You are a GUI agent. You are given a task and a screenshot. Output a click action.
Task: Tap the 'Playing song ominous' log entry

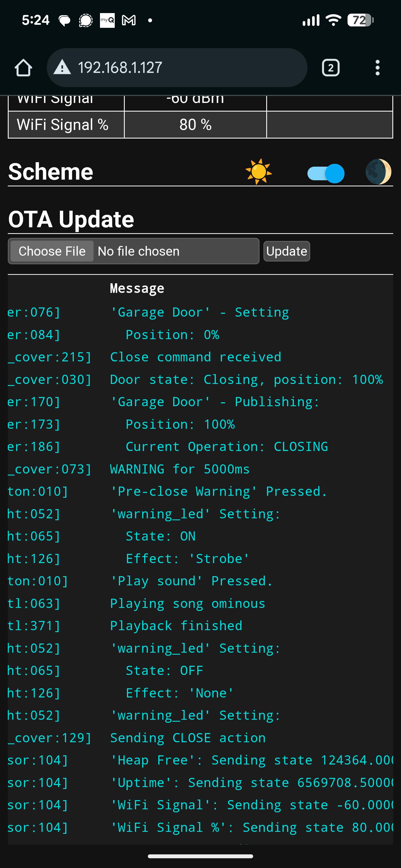(187, 603)
